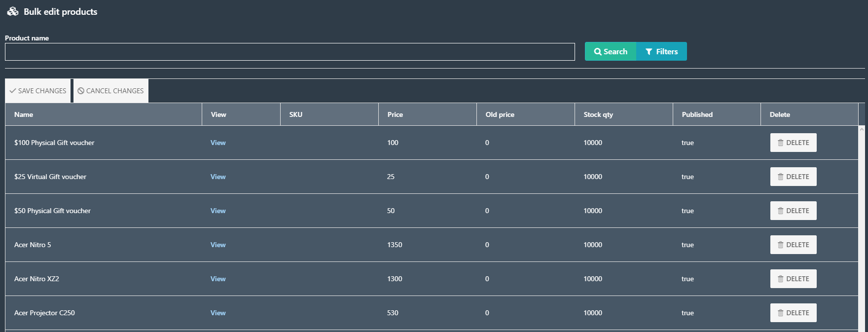Click the table scrollbar up arrow
Viewport: 868px width, 332px height.
click(862, 129)
